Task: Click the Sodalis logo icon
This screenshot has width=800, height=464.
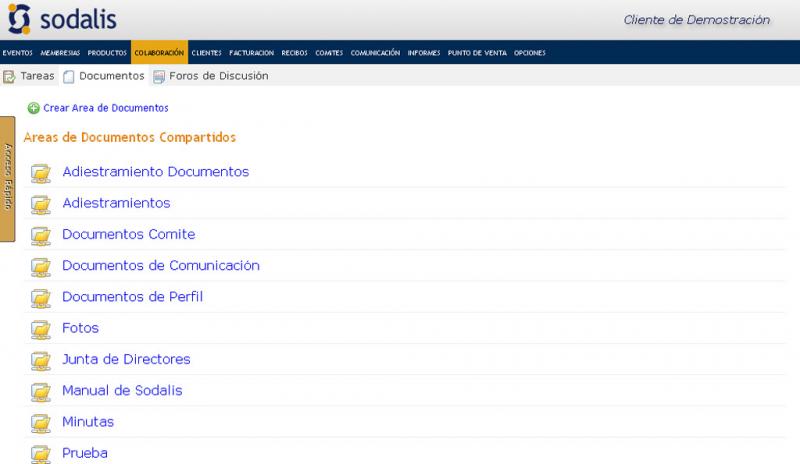Action: [19, 19]
